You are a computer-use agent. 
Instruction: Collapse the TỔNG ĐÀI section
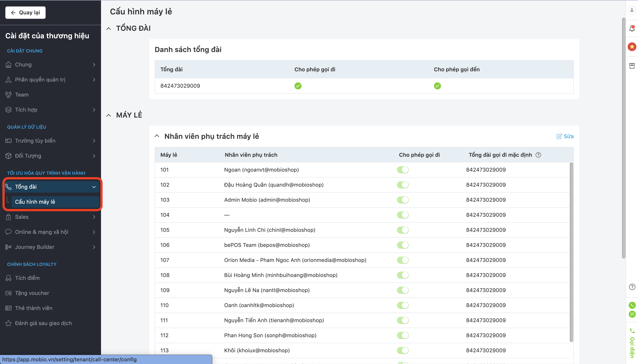(x=109, y=29)
